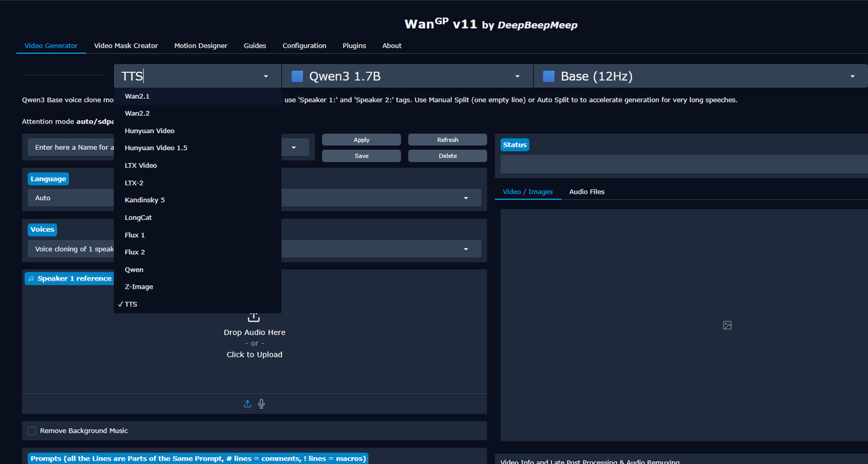Screen dimensions: 868x464
Task: Click the music note icon in Speaker 1 reference label
Action: point(31,279)
